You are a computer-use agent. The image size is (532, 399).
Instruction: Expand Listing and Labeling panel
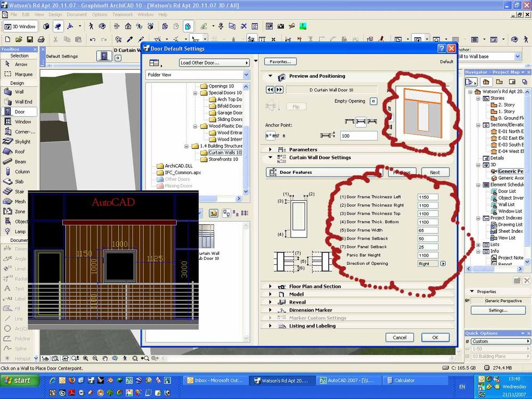click(x=271, y=325)
